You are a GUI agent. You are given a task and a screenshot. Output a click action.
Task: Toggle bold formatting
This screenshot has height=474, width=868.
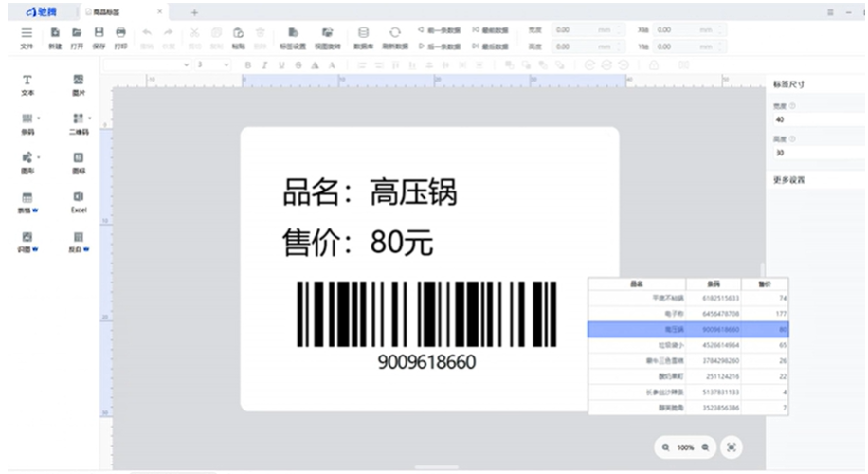pyautogui.click(x=248, y=65)
